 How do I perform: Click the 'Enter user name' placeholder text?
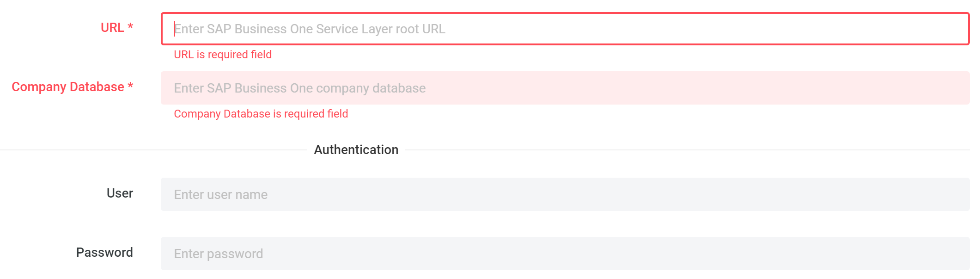pyautogui.click(x=221, y=195)
